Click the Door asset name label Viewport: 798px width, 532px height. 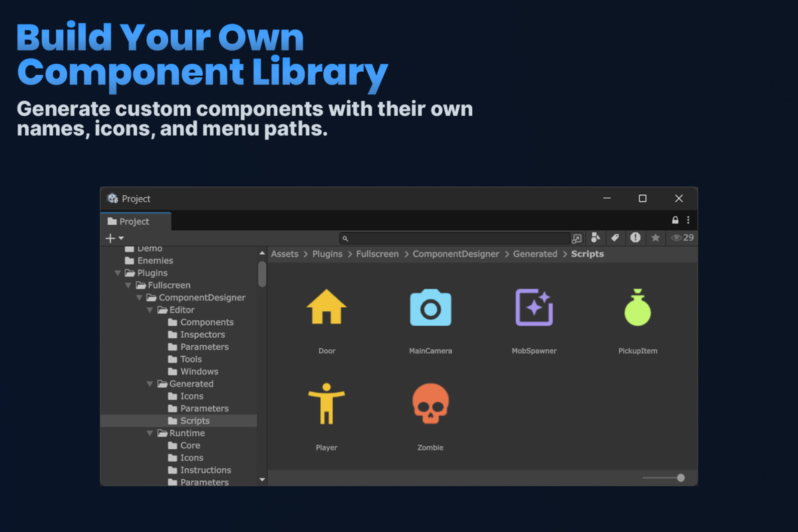(327, 351)
